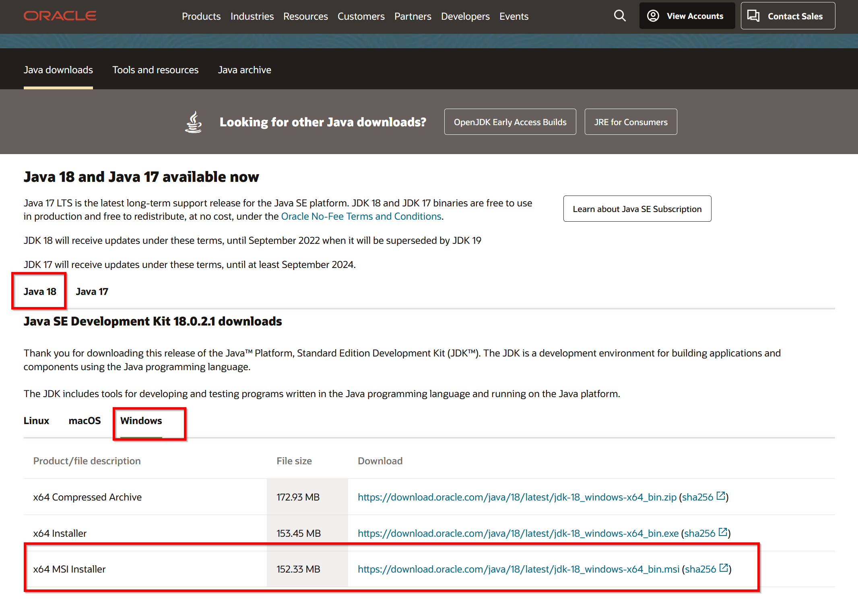This screenshot has width=858, height=616.
Task: Click external link icon beside msi sha256
Action: pos(724,568)
